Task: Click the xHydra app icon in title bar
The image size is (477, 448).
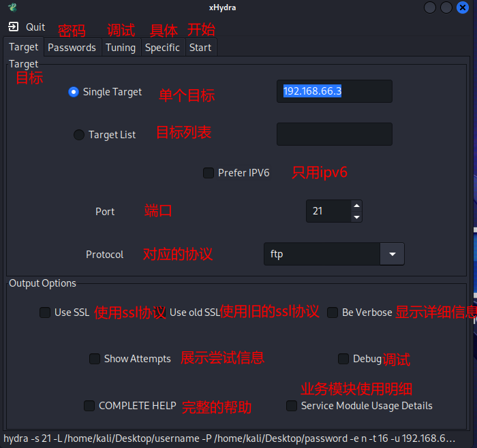Action: (x=12, y=7)
